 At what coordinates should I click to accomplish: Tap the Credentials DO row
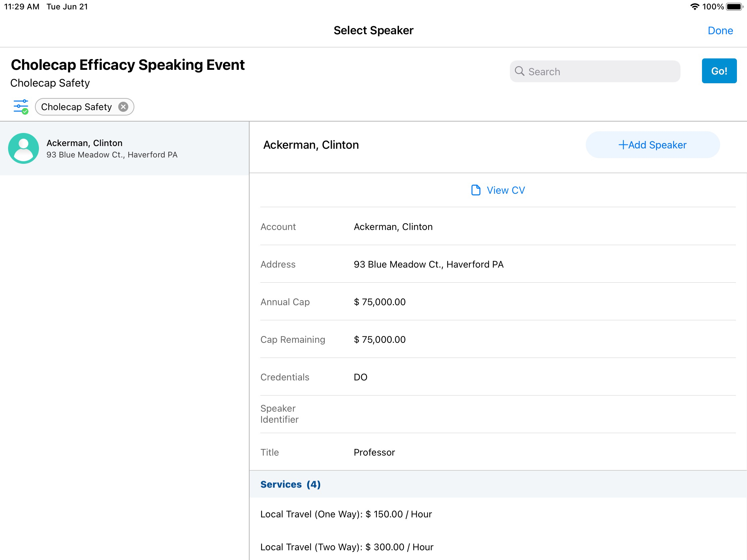[x=360, y=377]
